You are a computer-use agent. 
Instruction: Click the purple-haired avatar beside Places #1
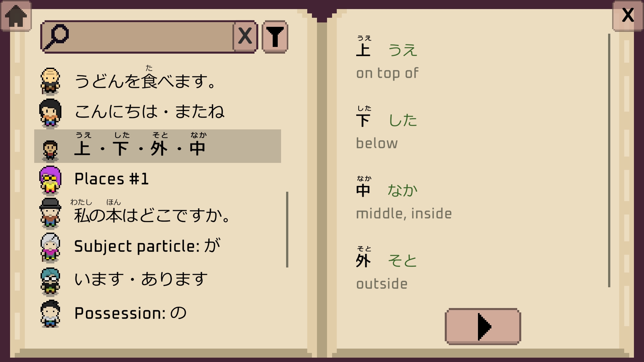(x=50, y=179)
